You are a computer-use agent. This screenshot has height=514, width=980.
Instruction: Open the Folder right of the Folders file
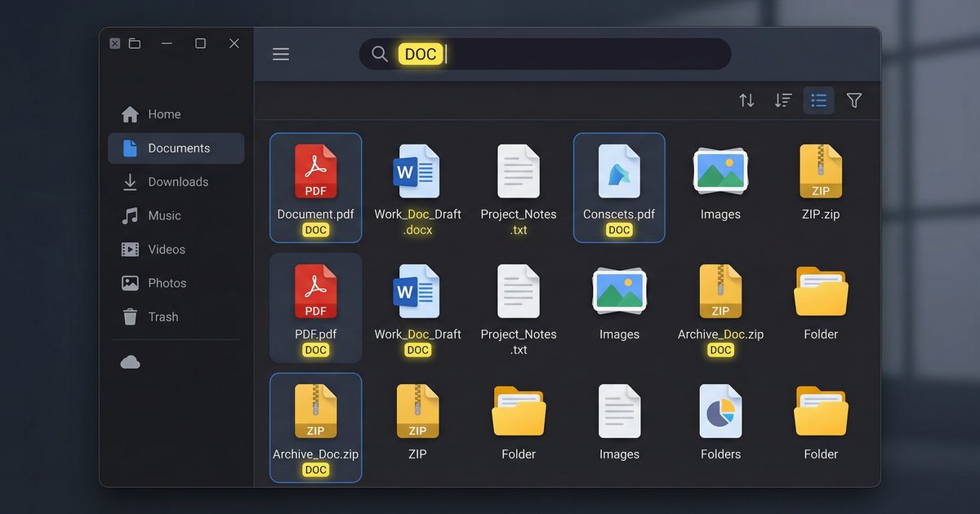click(x=821, y=422)
